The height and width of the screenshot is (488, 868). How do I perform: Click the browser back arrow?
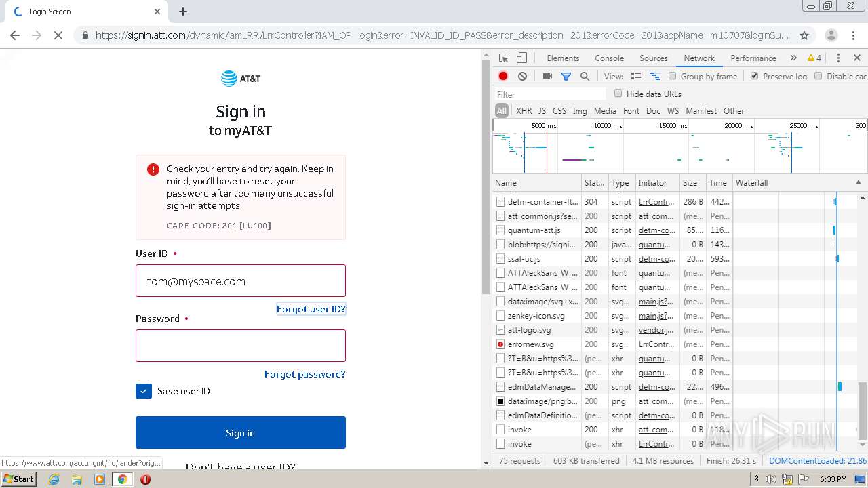point(15,35)
